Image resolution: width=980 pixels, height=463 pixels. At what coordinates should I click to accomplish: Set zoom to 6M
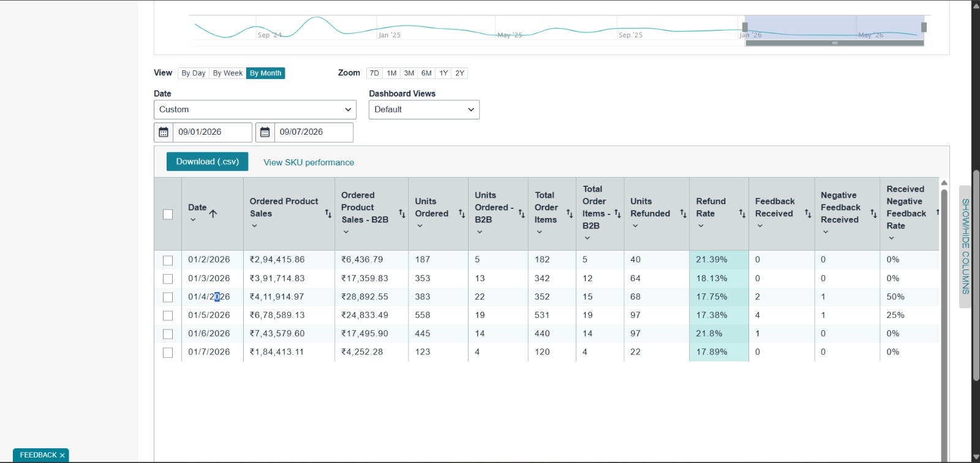coord(426,73)
